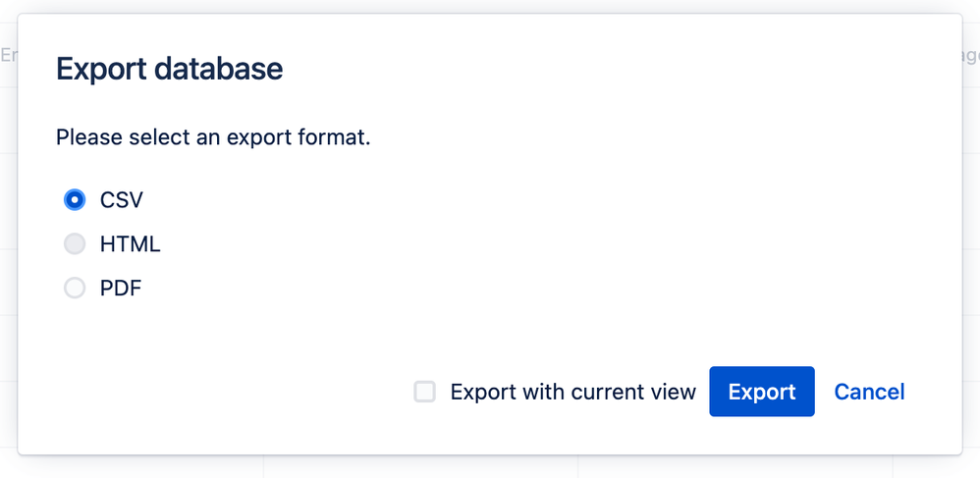980x478 pixels.
Task: Select the CSV radio button
Action: [x=75, y=200]
